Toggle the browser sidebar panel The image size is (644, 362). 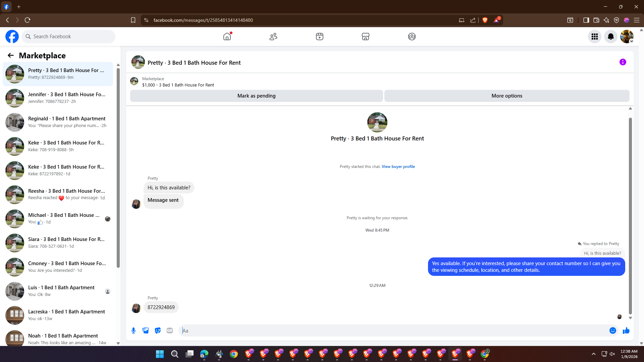[x=586, y=20]
